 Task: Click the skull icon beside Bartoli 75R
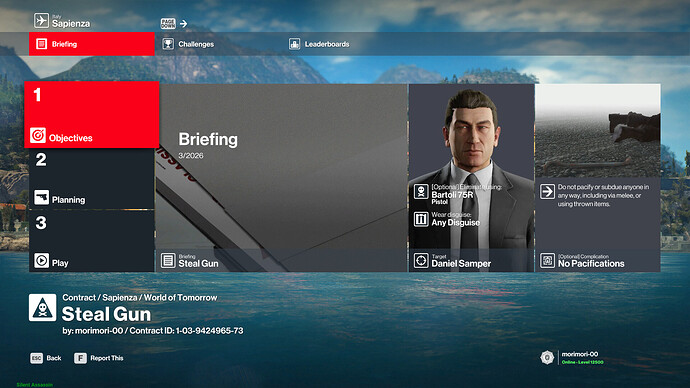point(421,192)
